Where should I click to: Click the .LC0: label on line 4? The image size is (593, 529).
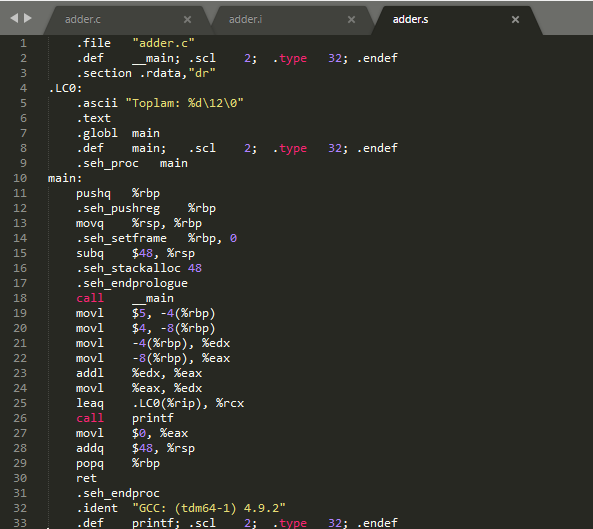65,88
